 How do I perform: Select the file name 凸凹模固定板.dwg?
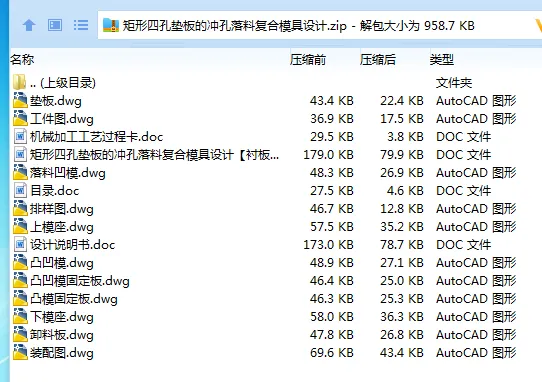click(80, 281)
